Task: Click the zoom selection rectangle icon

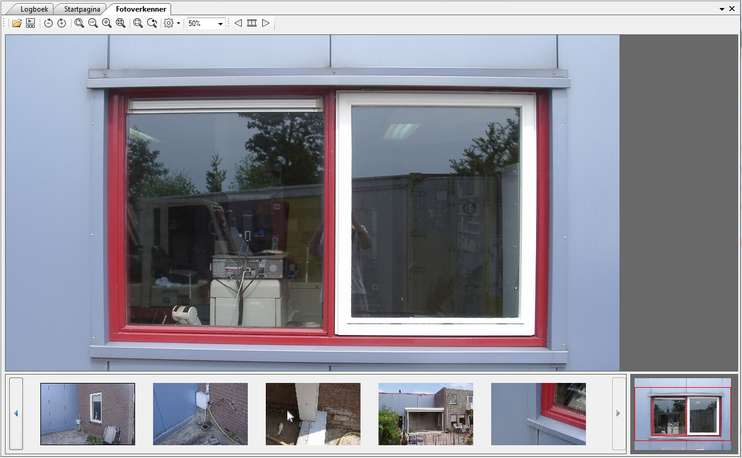Action: coord(138,23)
